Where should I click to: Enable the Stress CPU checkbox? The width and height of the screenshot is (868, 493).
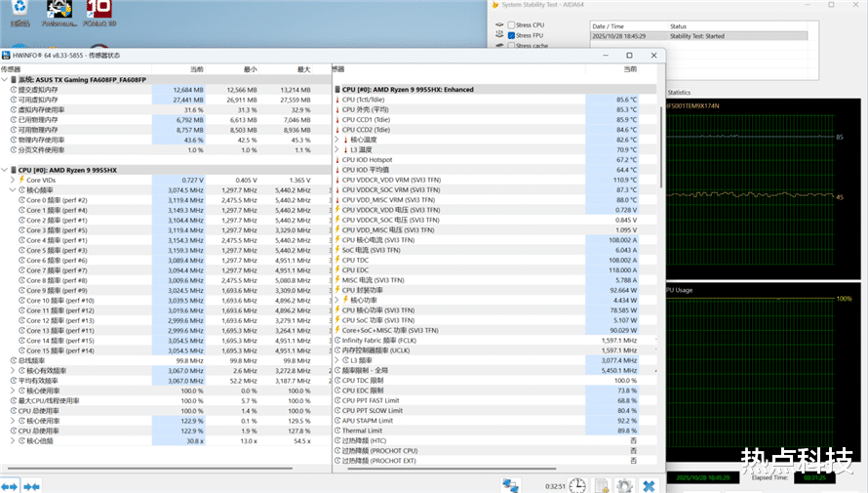point(511,24)
